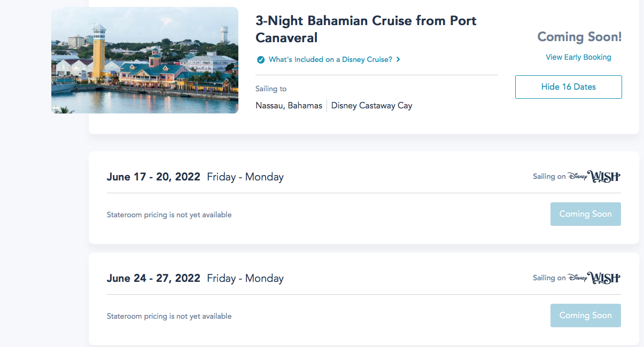Open the View Early Booking link

point(578,57)
